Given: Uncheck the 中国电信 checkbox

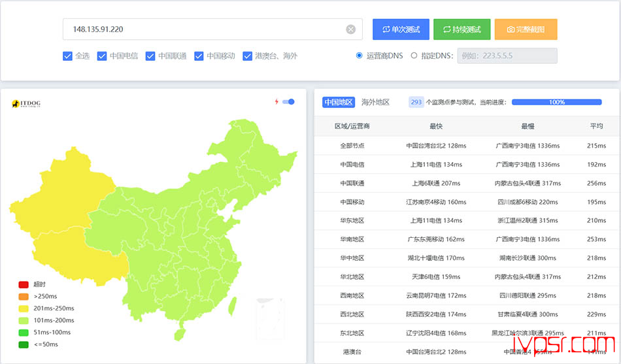Looking at the screenshot, I should point(102,56).
